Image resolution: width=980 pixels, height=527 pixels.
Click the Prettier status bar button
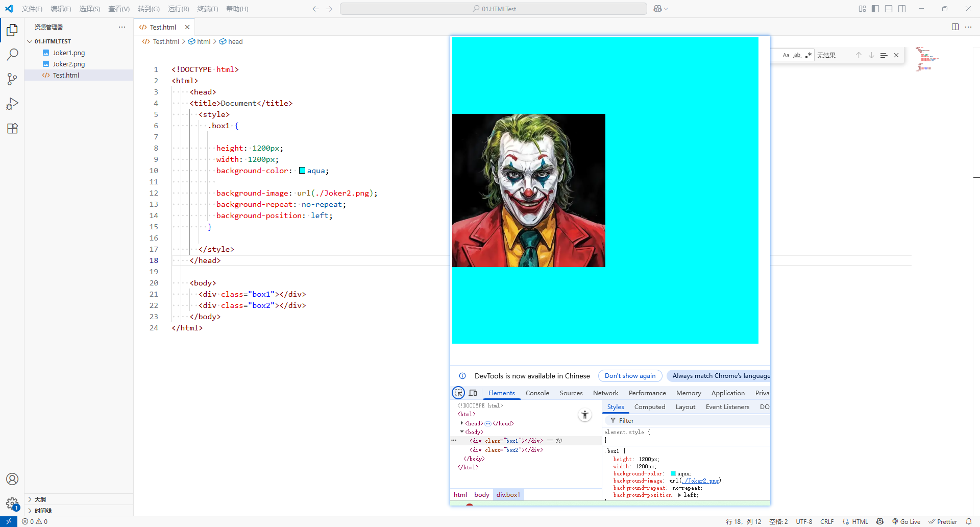pos(943,521)
